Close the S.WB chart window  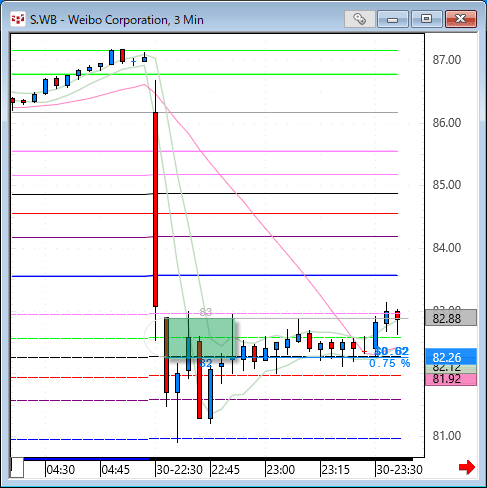pyautogui.click(x=461, y=19)
